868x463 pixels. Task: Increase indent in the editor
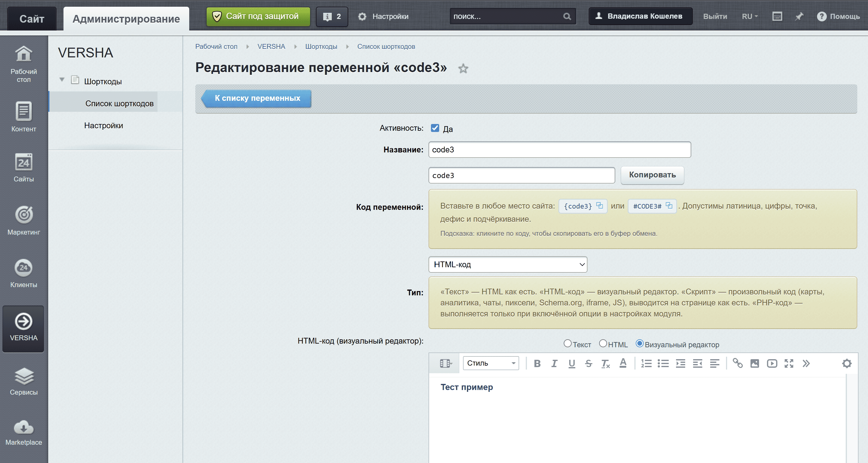coord(680,363)
